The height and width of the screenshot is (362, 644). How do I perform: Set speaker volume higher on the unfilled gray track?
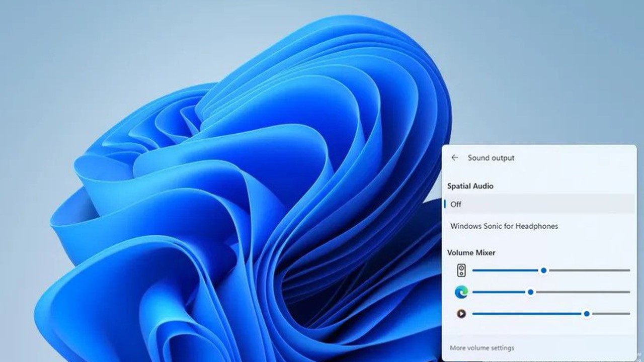(x=589, y=270)
